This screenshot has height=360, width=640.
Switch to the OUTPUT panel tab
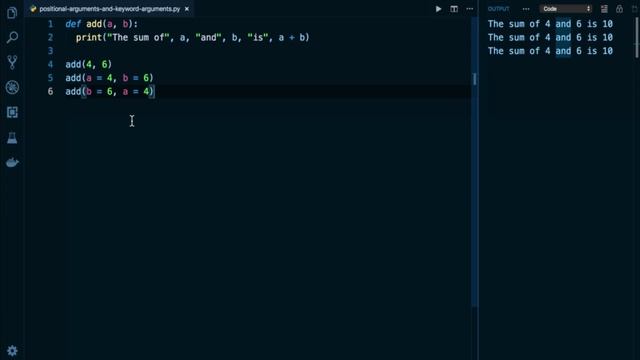[x=498, y=9]
